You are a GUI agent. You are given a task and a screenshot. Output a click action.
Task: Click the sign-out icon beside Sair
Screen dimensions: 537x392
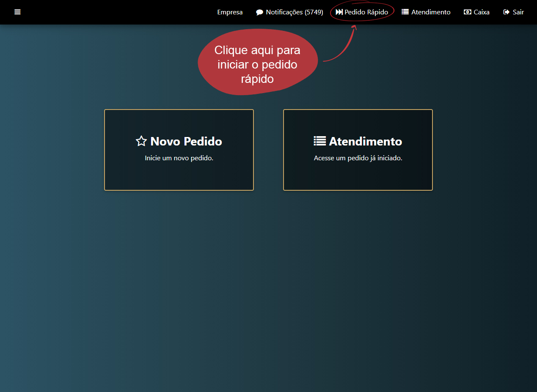pyautogui.click(x=506, y=12)
